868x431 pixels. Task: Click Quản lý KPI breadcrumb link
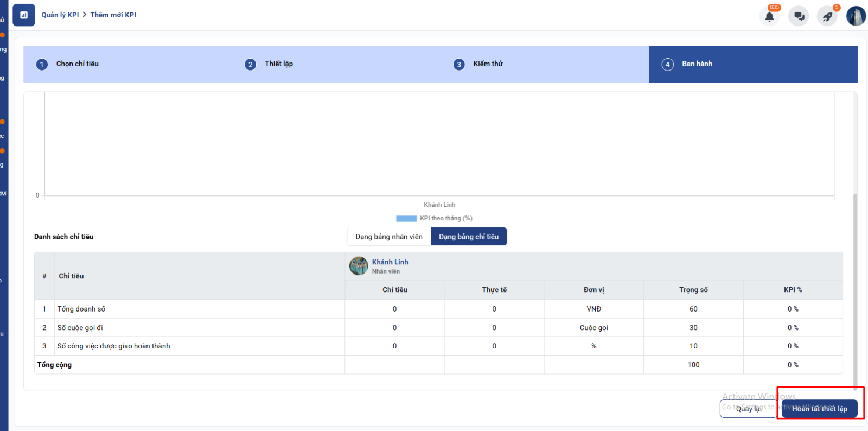(x=60, y=15)
